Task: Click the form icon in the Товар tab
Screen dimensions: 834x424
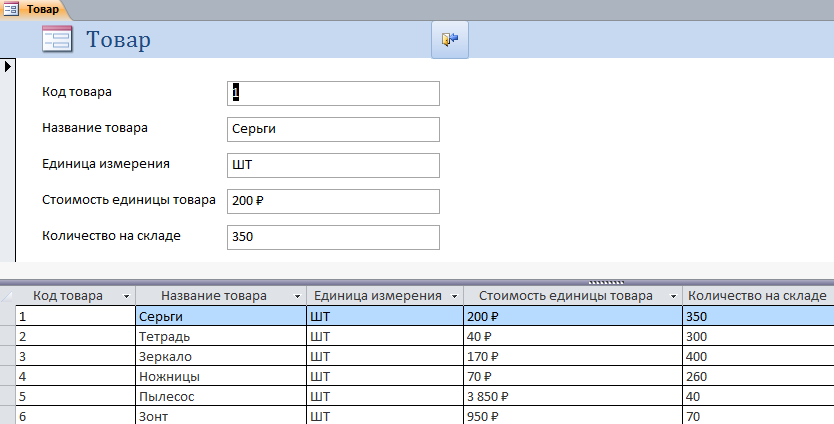Action: [11, 9]
